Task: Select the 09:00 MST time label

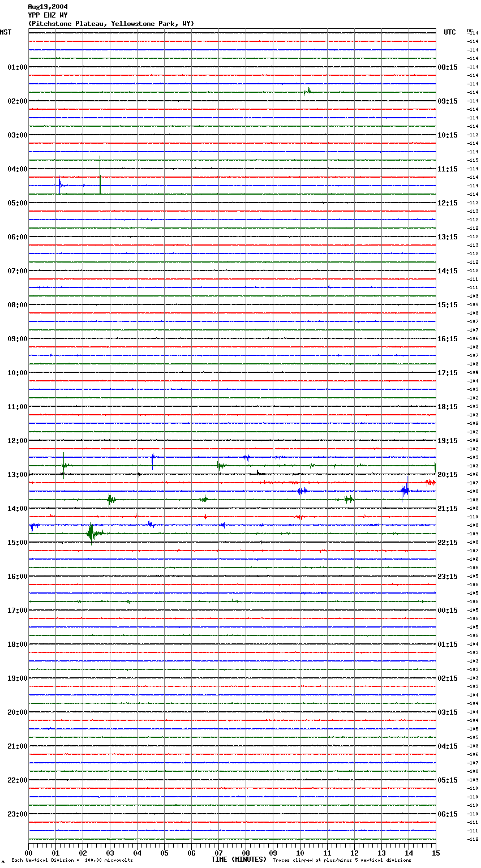Action: 17,339
